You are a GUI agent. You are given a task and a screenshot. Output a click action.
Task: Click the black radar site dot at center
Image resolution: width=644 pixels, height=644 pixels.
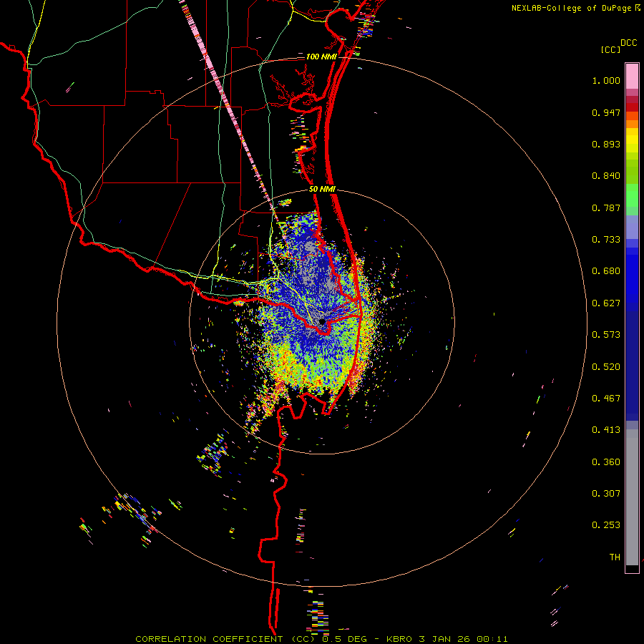click(x=322, y=321)
